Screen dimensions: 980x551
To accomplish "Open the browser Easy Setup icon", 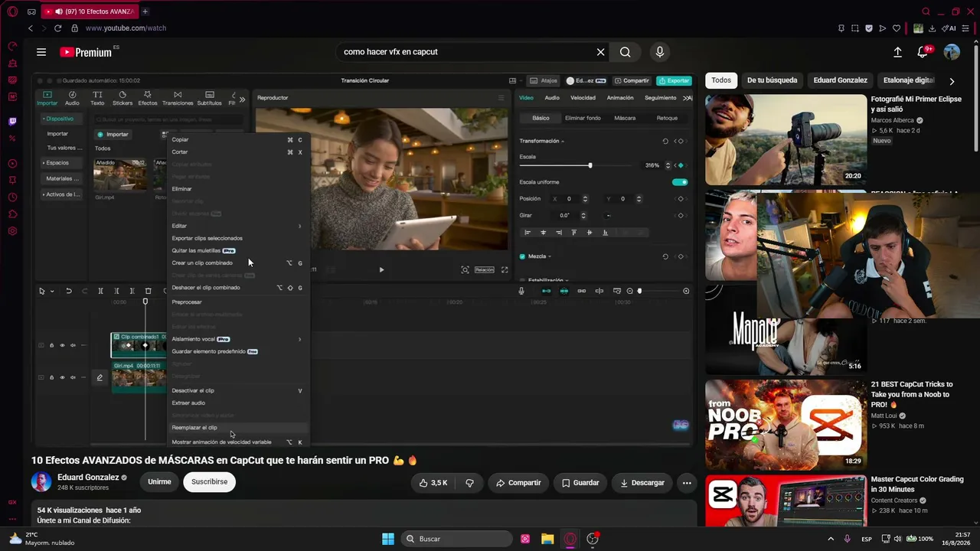I will pyautogui.click(x=966, y=28).
